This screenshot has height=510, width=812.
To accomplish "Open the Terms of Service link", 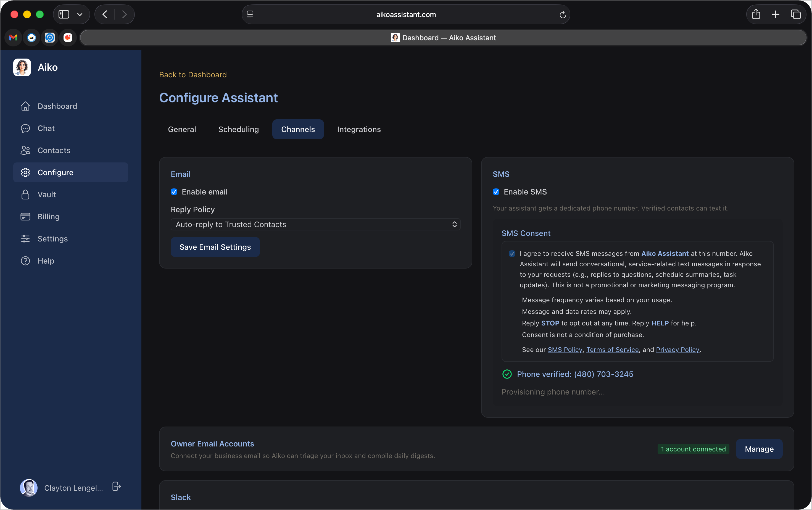I will 612,350.
